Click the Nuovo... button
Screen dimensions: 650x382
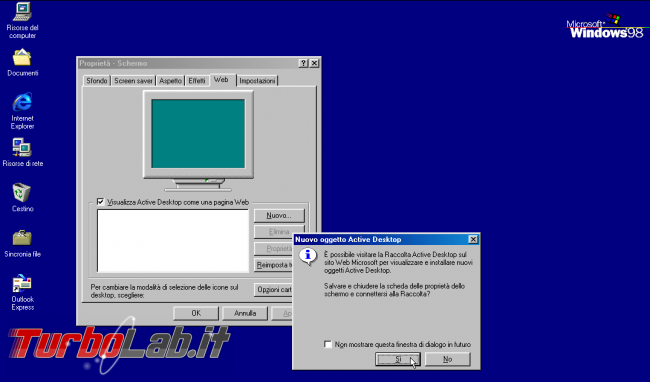click(279, 215)
